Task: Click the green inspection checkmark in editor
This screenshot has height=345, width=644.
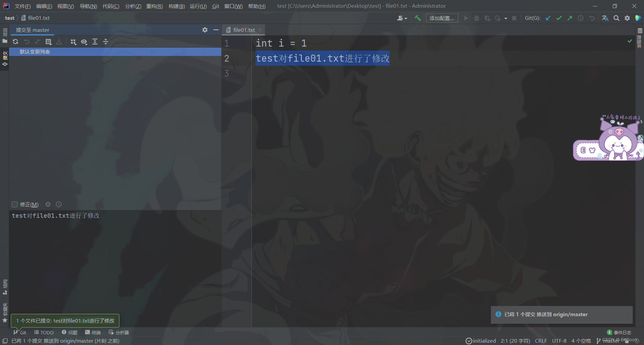Action: 630,41
